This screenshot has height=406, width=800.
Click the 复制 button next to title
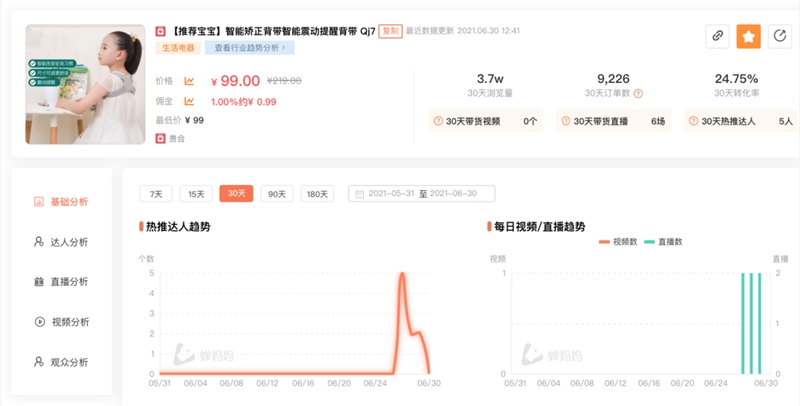(393, 31)
